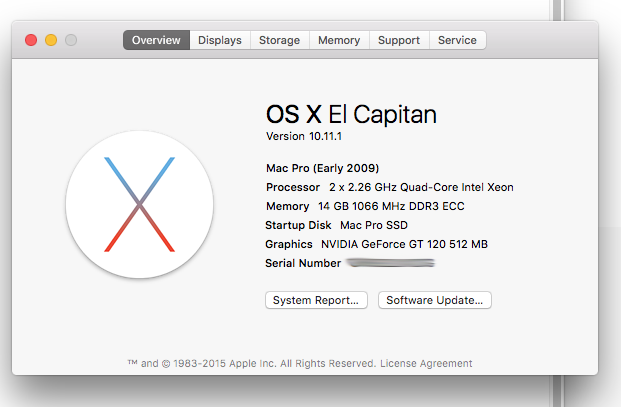Click the Software Update... button
Screen dimensions: 621x407
434,300
